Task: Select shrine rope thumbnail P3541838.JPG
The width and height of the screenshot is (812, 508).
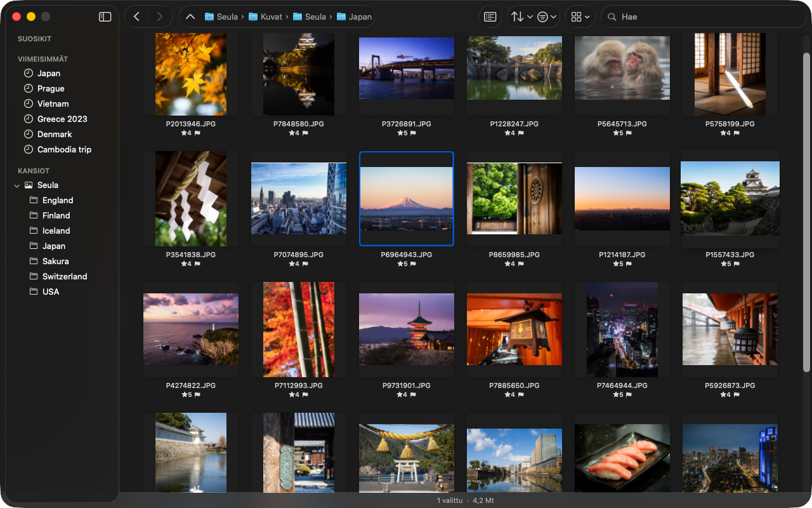Action: 191,199
